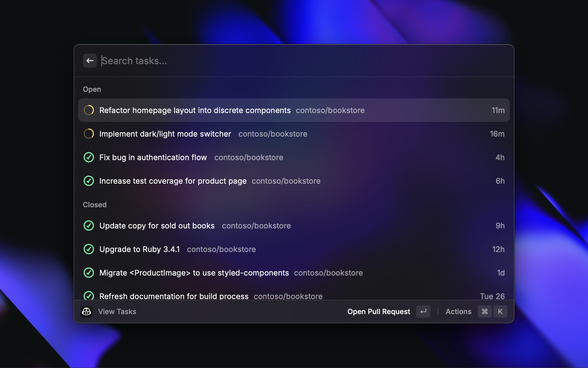This screenshot has width=588, height=368.
Task: Click check icon beside Ruby 3.4.1 upgrade
Action: coord(89,249)
